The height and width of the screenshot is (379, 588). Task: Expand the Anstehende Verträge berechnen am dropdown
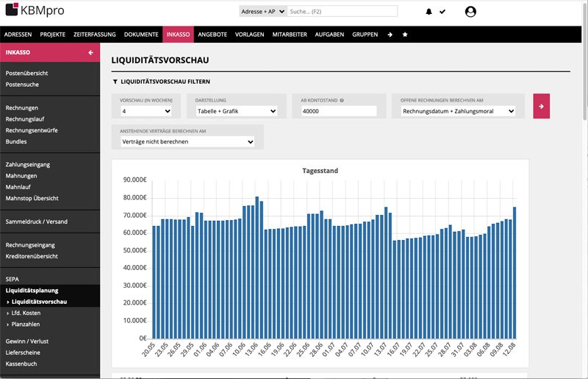point(187,141)
